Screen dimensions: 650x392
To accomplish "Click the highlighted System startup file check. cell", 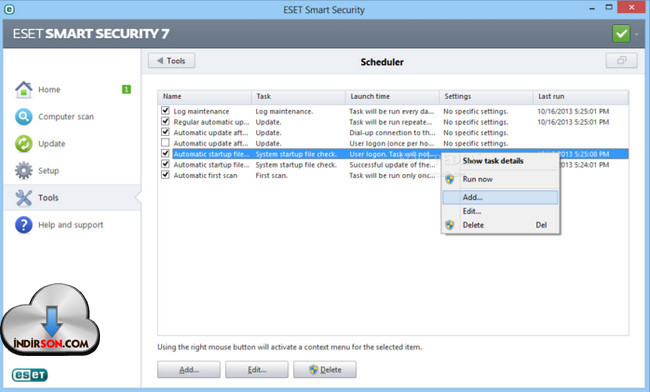I will click(x=296, y=154).
